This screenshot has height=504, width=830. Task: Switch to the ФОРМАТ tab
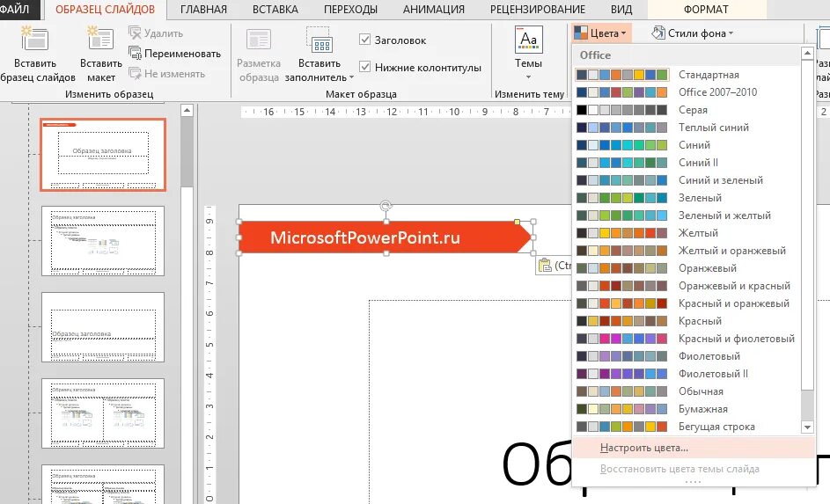coord(706,10)
